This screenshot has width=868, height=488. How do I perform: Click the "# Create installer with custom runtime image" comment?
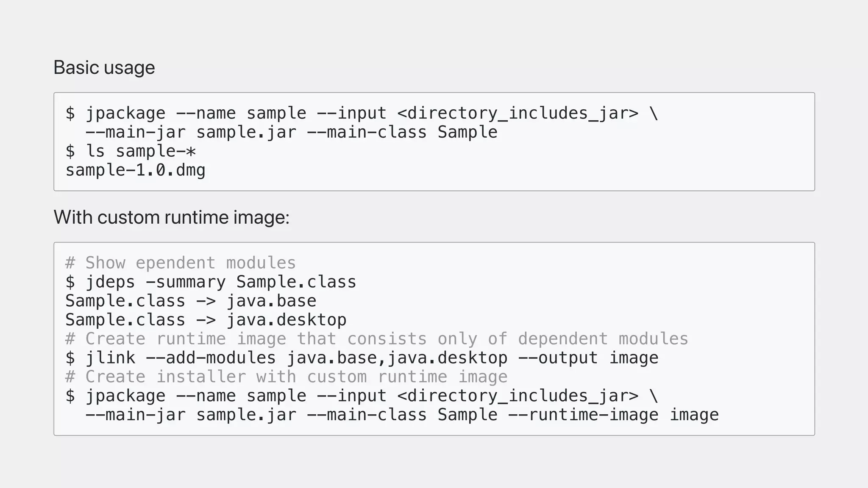click(x=287, y=377)
